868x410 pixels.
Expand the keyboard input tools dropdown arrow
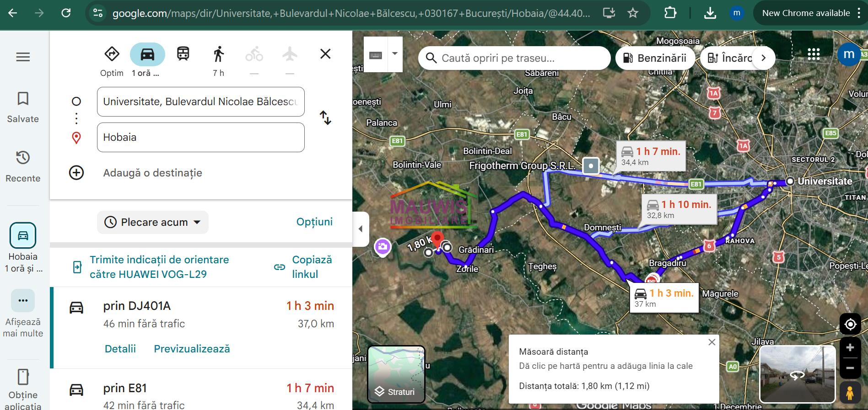[395, 54]
